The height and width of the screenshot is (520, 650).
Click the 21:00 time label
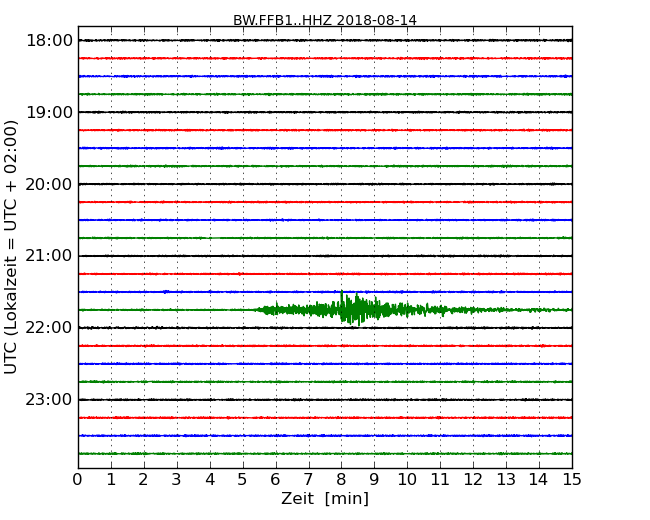pyautogui.click(x=49, y=256)
